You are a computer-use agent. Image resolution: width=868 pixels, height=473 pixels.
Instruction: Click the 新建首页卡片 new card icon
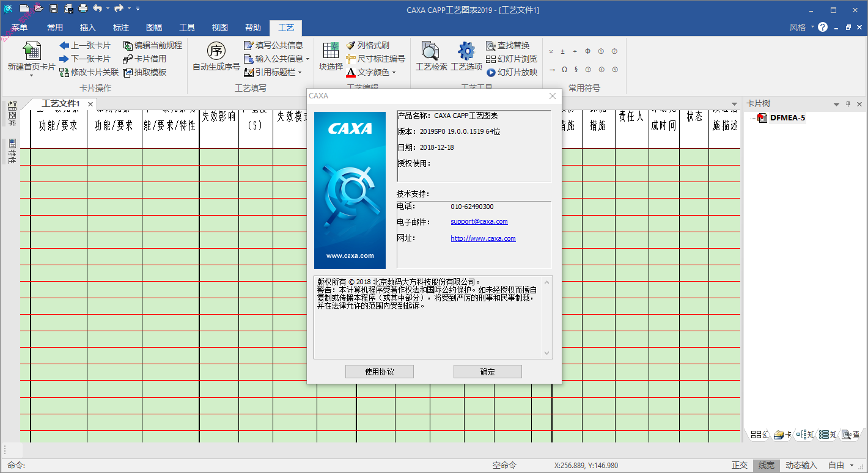click(x=31, y=51)
